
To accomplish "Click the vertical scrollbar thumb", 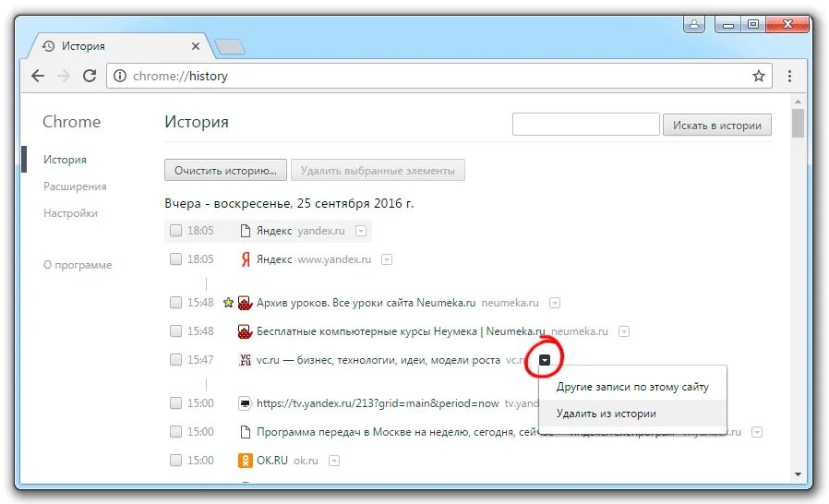I will coord(798,123).
